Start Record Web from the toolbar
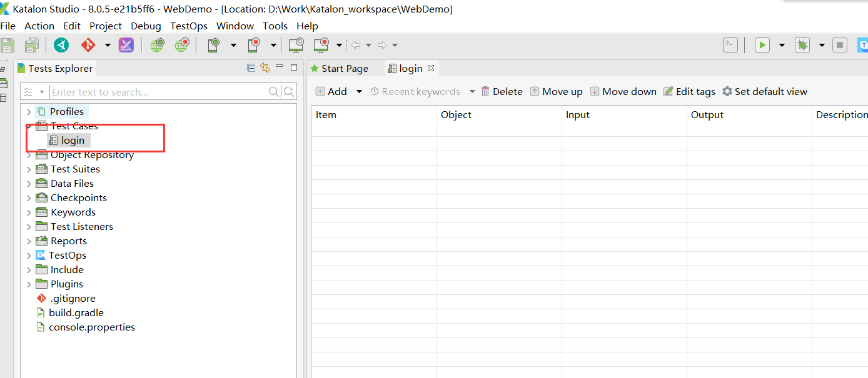 [182, 45]
